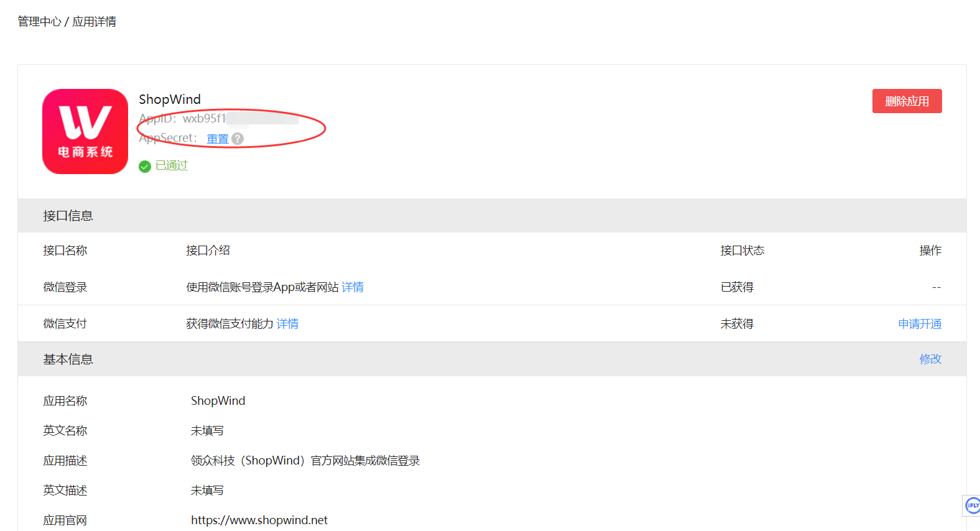Image resolution: width=980 pixels, height=531 pixels.
Task: Click the 接口状态 column header
Action: click(x=742, y=251)
